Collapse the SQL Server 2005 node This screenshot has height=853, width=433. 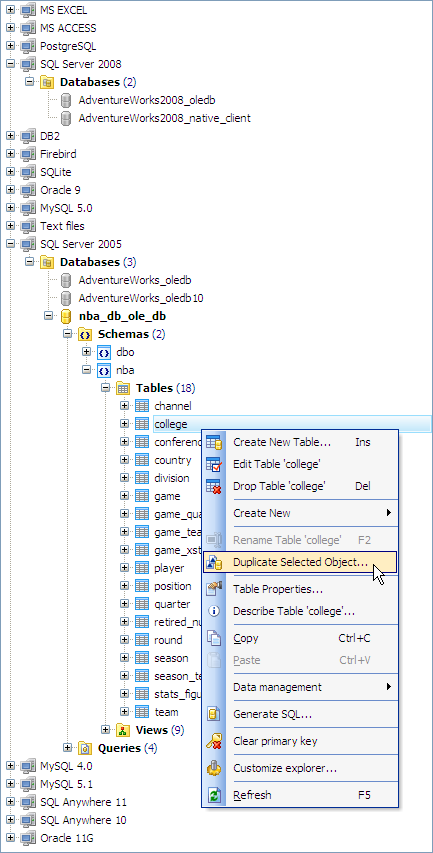pyautogui.click(x=10, y=244)
